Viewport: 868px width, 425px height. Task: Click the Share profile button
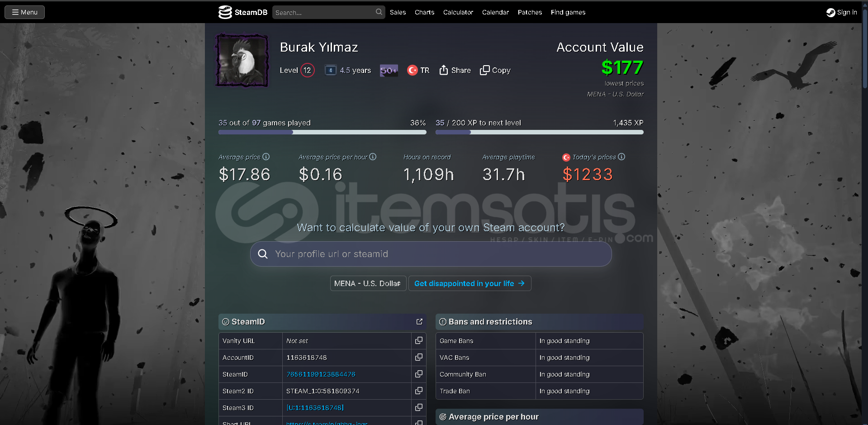455,70
